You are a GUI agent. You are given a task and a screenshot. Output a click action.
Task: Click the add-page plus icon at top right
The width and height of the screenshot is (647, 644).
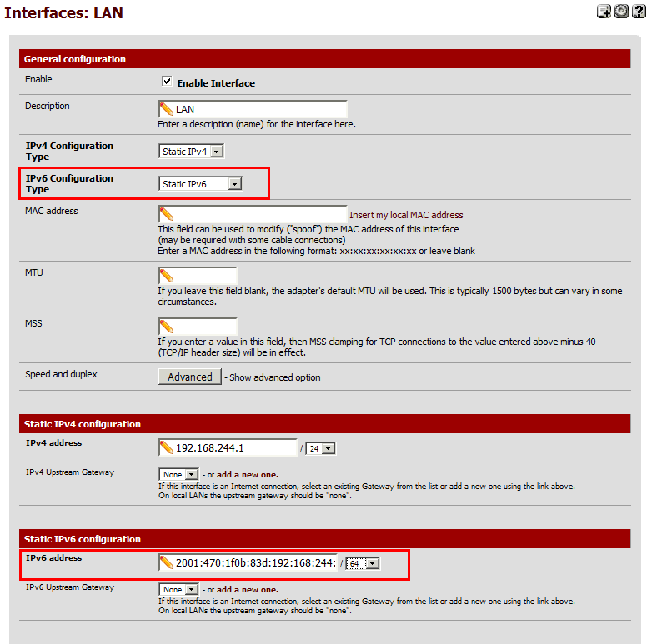[x=604, y=12]
